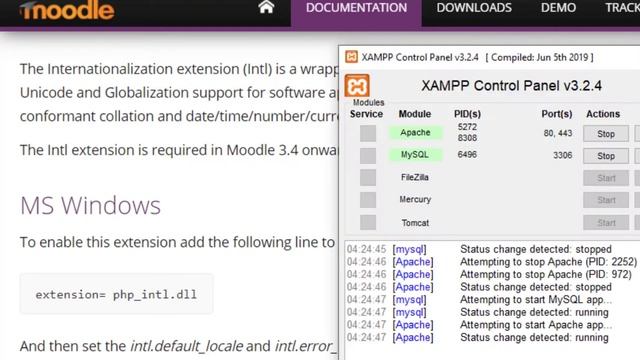
Task: Click the XAMPP Control Panel v3.2.4 heading
Action: (x=511, y=86)
